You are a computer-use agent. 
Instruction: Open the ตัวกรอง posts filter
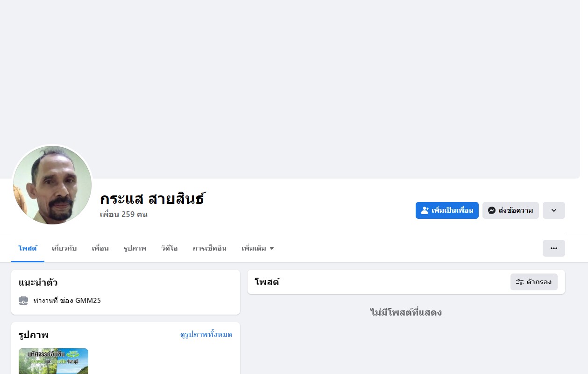[x=533, y=282]
